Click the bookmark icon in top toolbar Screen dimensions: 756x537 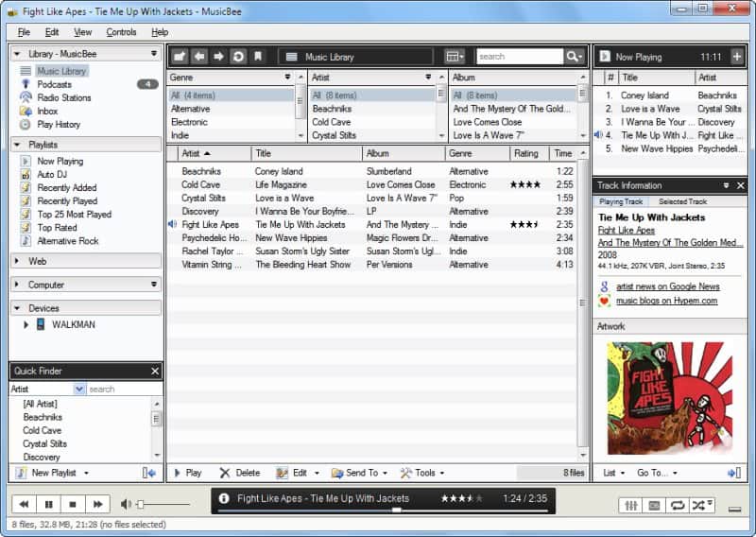pyautogui.click(x=258, y=57)
